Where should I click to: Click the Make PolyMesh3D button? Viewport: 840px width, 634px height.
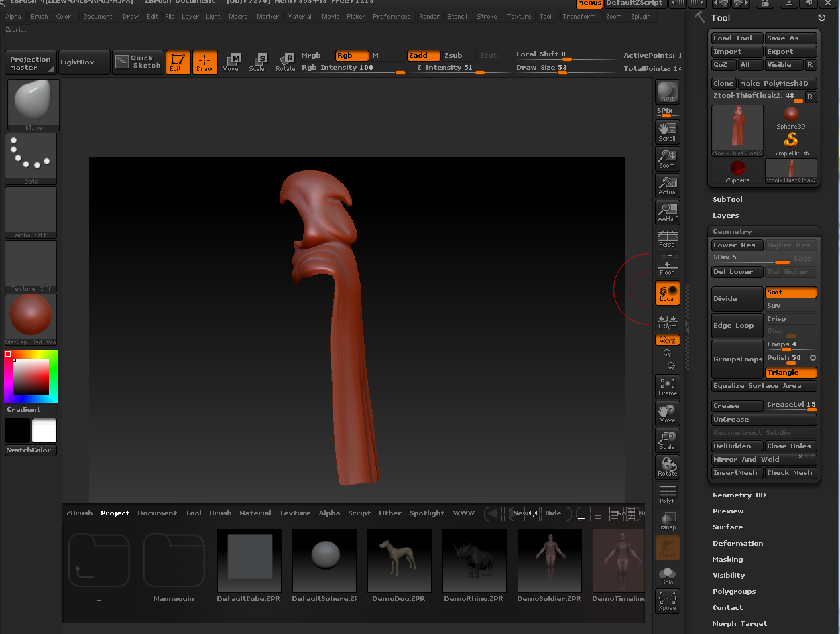point(778,84)
